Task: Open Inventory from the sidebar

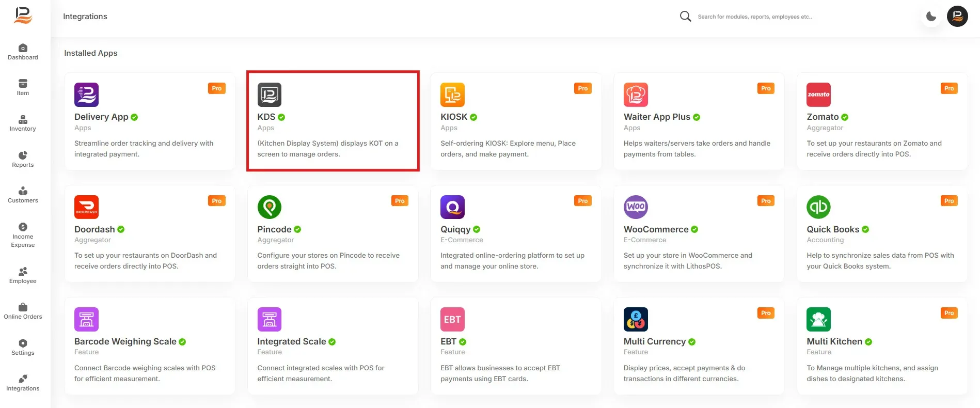Action: coord(23,123)
